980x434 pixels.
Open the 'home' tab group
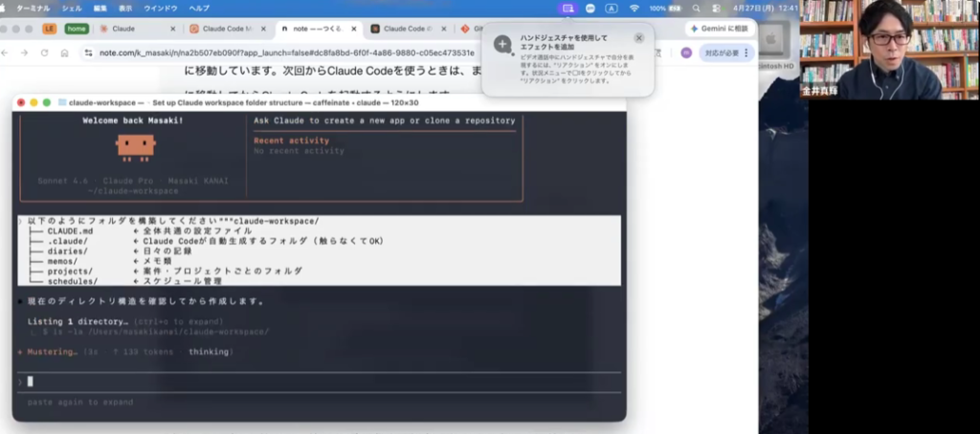tap(77, 29)
